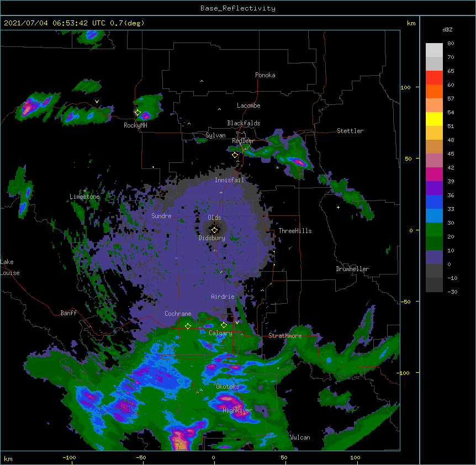The height and width of the screenshot is (465, 476).
Task: Click the dBZ legend heading
Action: pos(447,29)
